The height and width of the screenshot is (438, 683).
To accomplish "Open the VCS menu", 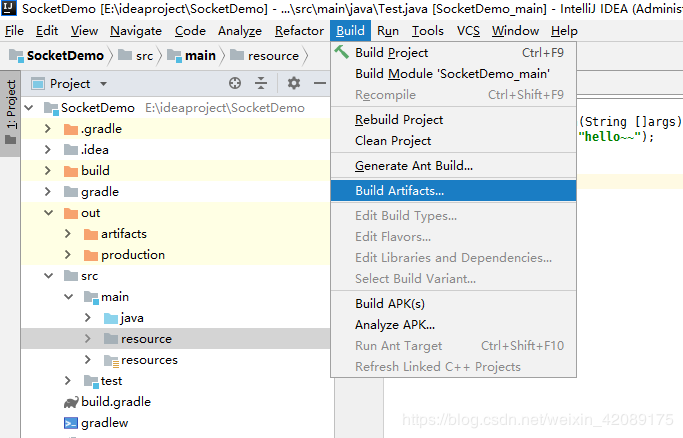I will pyautogui.click(x=468, y=31).
